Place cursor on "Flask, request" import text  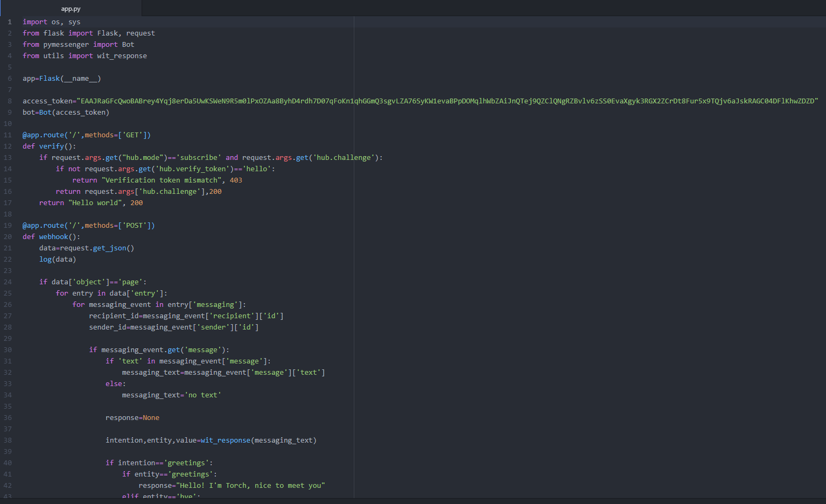coord(126,33)
